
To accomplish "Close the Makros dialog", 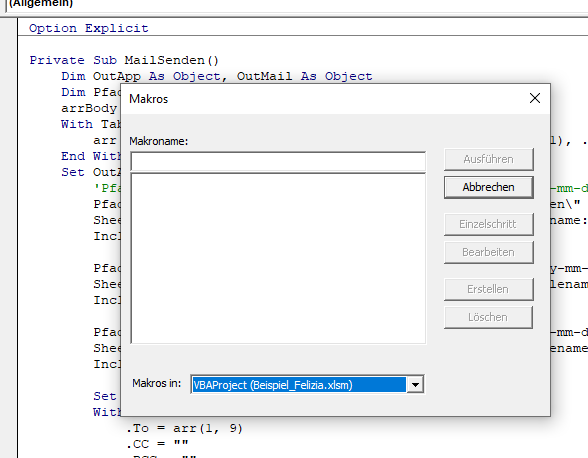I will click(x=535, y=98).
